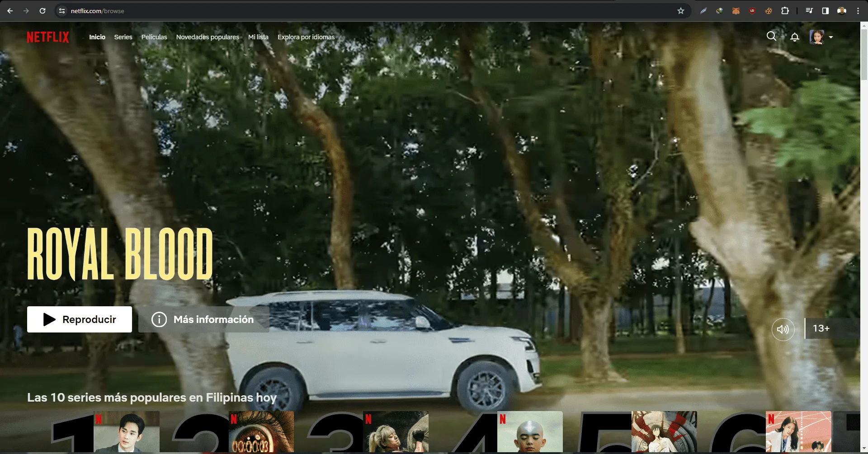The width and height of the screenshot is (868, 454).
Task: Reload the Netflix page
Action: click(x=42, y=11)
